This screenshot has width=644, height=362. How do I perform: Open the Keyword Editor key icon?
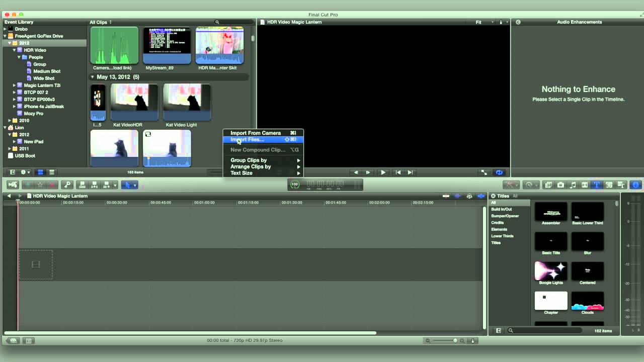(67, 185)
